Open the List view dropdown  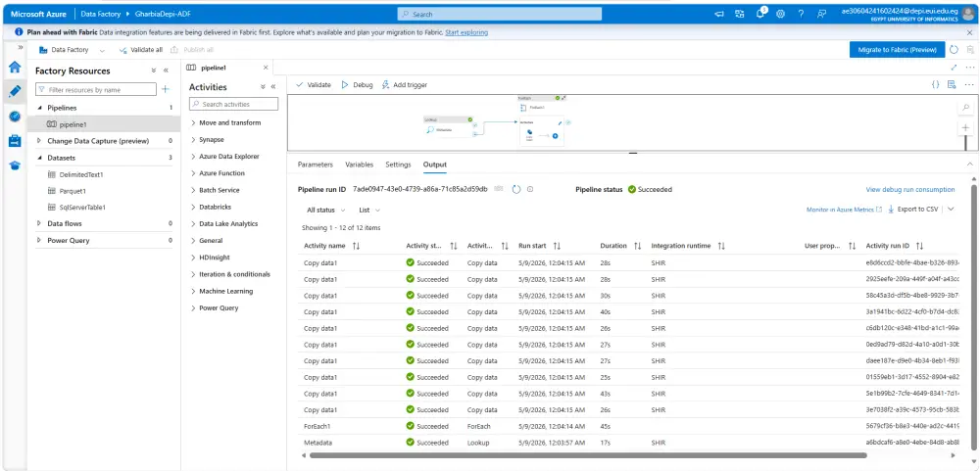coord(369,210)
